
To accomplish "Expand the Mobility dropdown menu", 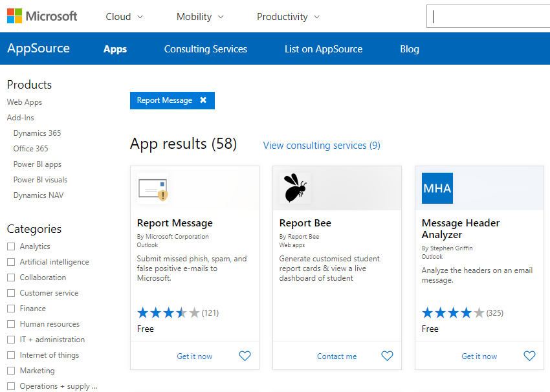I will click(x=200, y=16).
